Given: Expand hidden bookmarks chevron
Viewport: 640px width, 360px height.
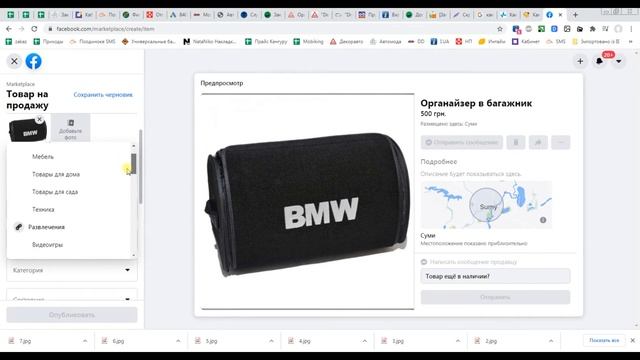Looking at the screenshot, I should click(x=631, y=42).
